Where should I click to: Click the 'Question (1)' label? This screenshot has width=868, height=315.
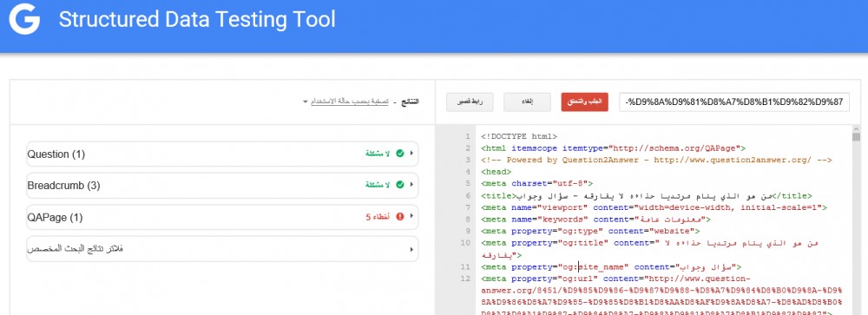coord(56,154)
